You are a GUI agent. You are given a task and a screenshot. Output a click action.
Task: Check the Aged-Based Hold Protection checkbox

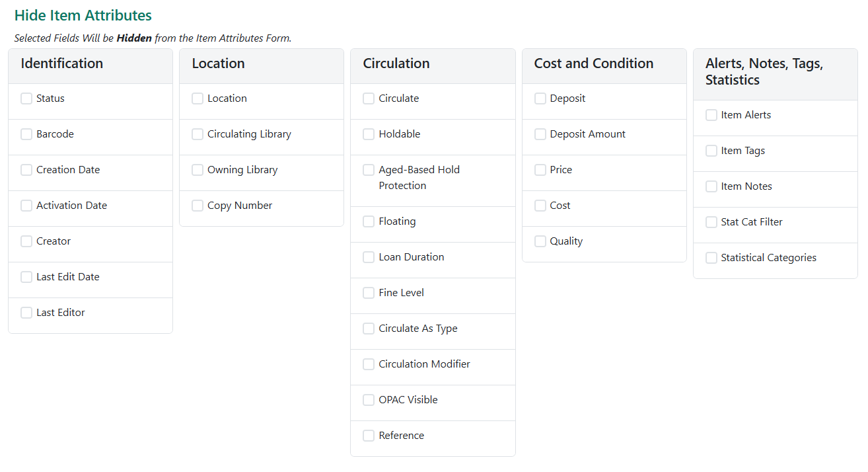click(368, 169)
